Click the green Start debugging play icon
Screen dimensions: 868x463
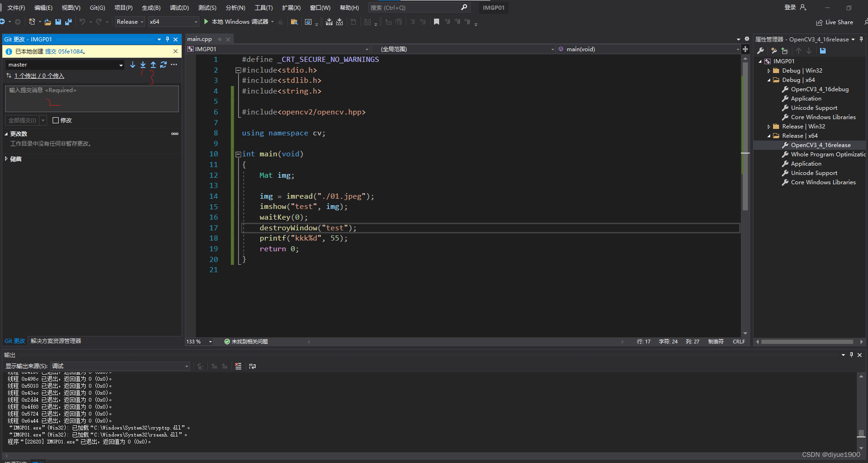(x=206, y=22)
